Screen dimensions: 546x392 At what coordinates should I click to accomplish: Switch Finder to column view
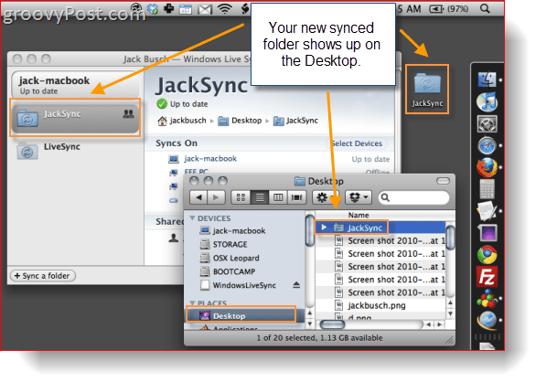point(278,197)
